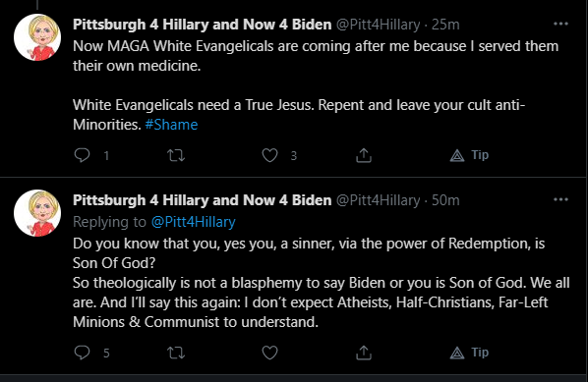
Task: Reply to the MAGA White Evangelicals tweet
Action: pos(83,155)
